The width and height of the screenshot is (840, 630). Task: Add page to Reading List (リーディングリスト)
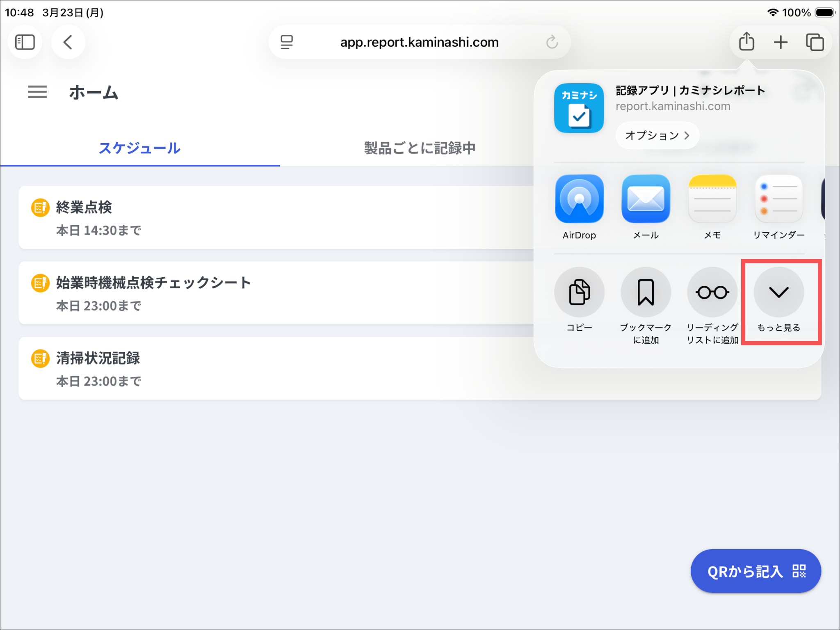point(712,292)
